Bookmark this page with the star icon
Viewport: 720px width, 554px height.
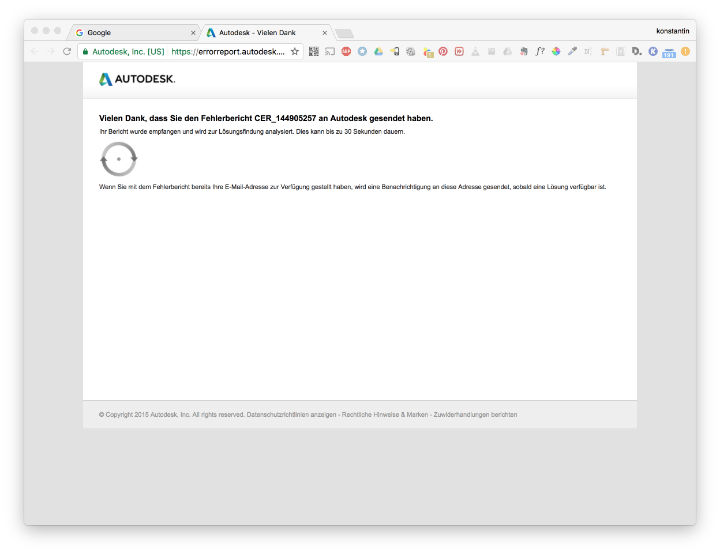[295, 51]
